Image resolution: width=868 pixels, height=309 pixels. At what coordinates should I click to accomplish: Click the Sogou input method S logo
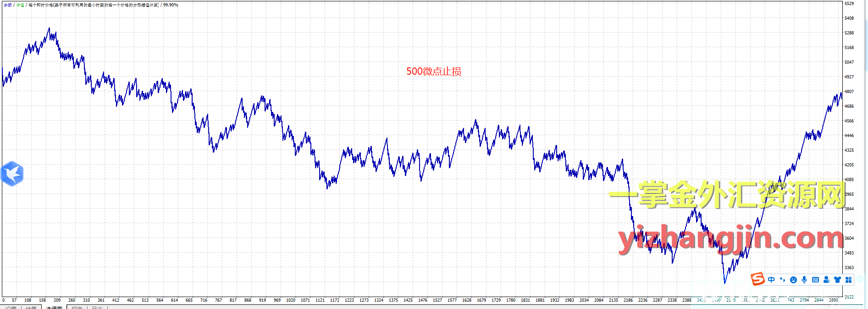[x=757, y=279]
